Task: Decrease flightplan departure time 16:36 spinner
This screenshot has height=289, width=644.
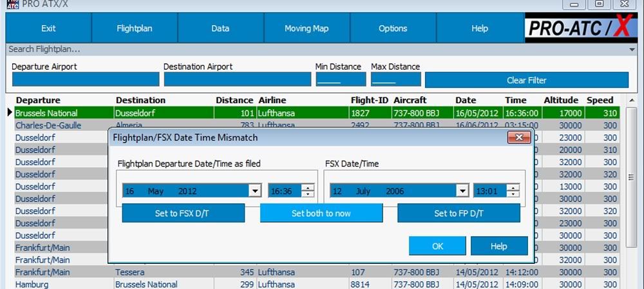Action: (308, 194)
